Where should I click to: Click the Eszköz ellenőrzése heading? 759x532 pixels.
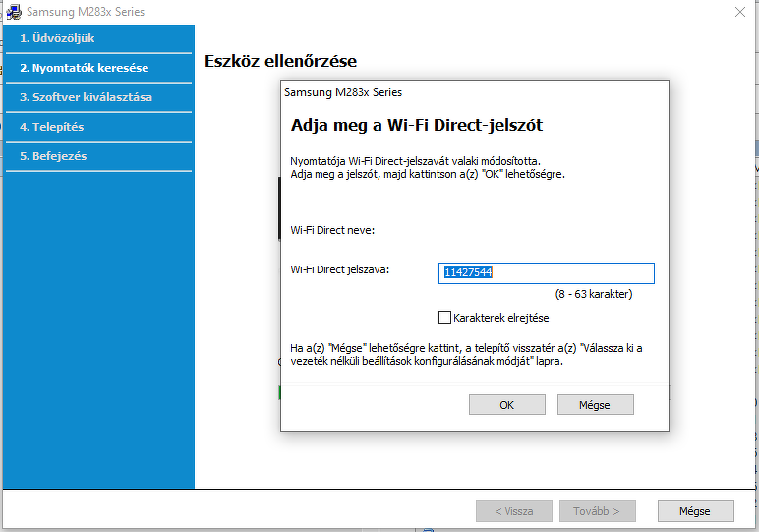click(x=280, y=62)
